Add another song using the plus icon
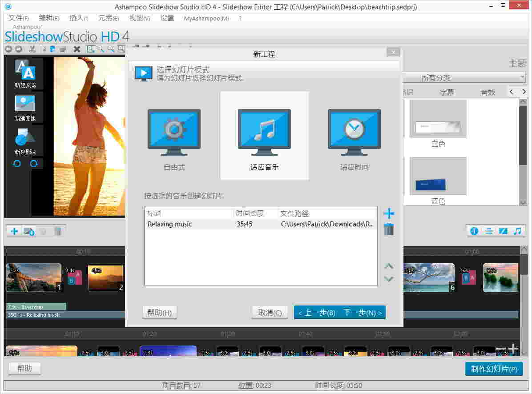 click(x=388, y=213)
